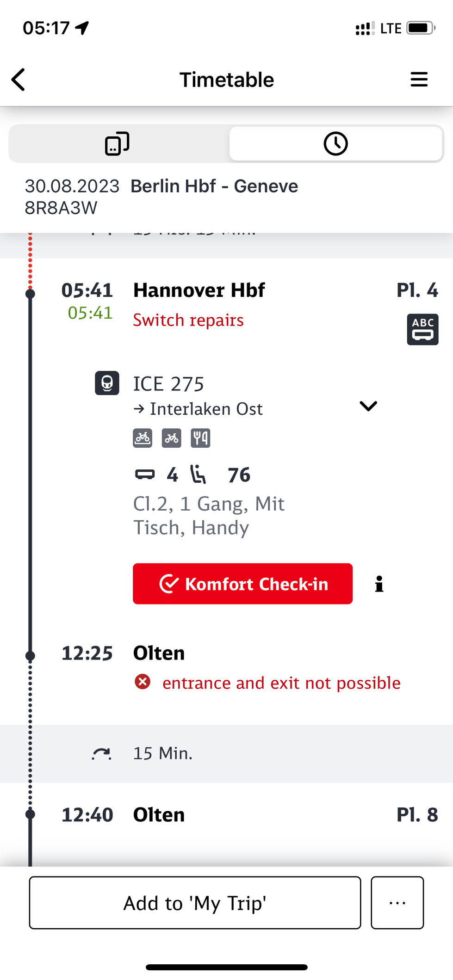The image size is (453, 980).
Task: Open Komfort Check-in info
Action: pos(379,584)
